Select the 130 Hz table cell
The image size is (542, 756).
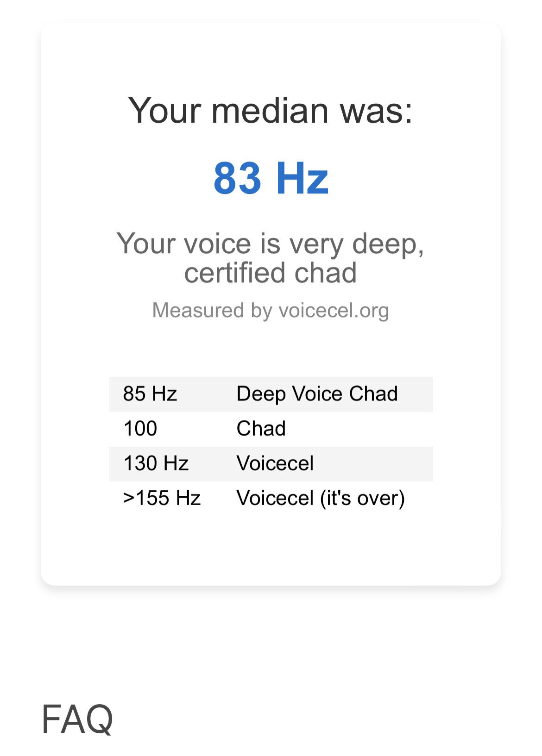click(x=156, y=463)
